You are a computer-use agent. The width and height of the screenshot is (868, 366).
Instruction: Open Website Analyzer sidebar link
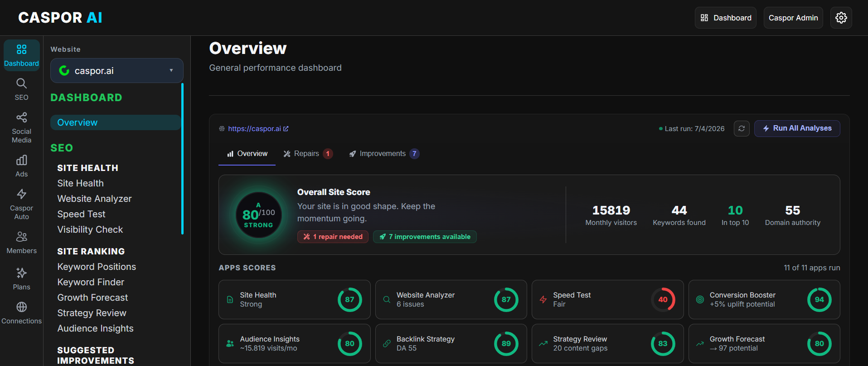(x=94, y=199)
